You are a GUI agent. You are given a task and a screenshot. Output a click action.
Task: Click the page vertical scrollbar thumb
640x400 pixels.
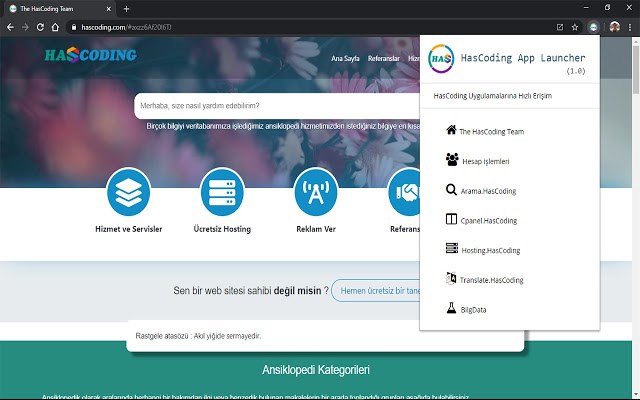636,69
